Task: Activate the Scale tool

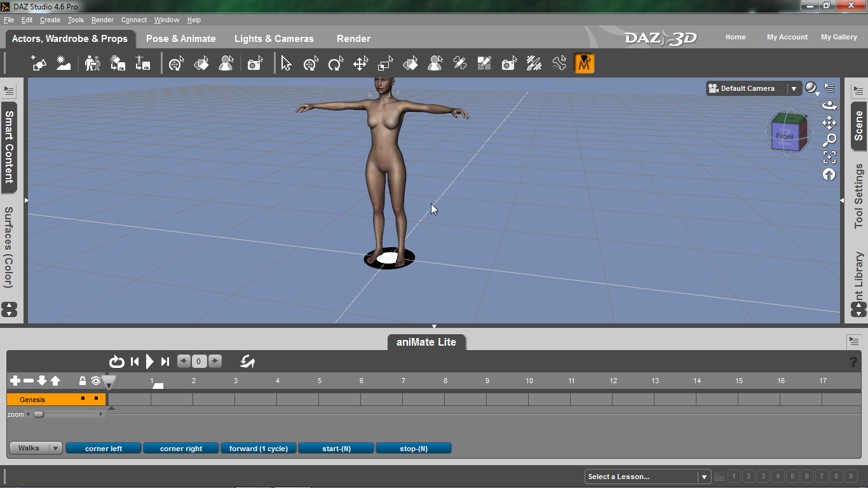Action: (x=385, y=64)
